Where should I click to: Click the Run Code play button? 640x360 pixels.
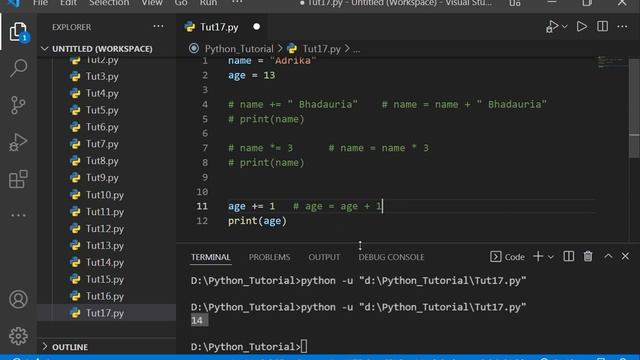[582, 27]
